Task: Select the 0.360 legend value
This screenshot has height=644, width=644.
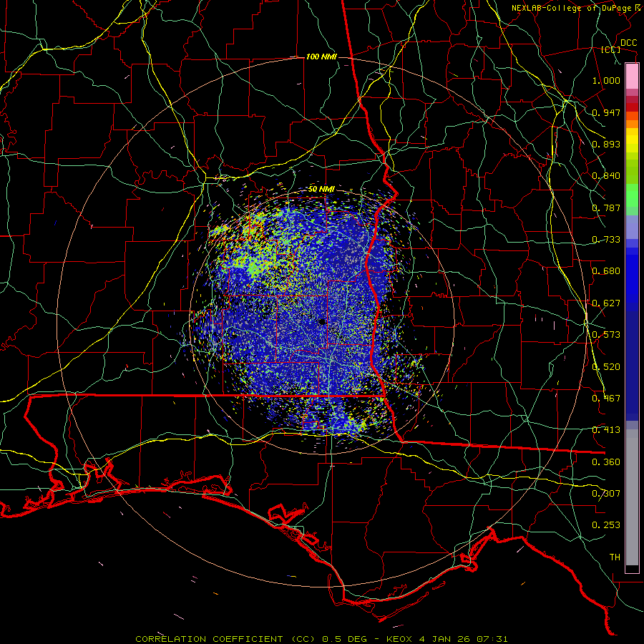Action: (606, 462)
